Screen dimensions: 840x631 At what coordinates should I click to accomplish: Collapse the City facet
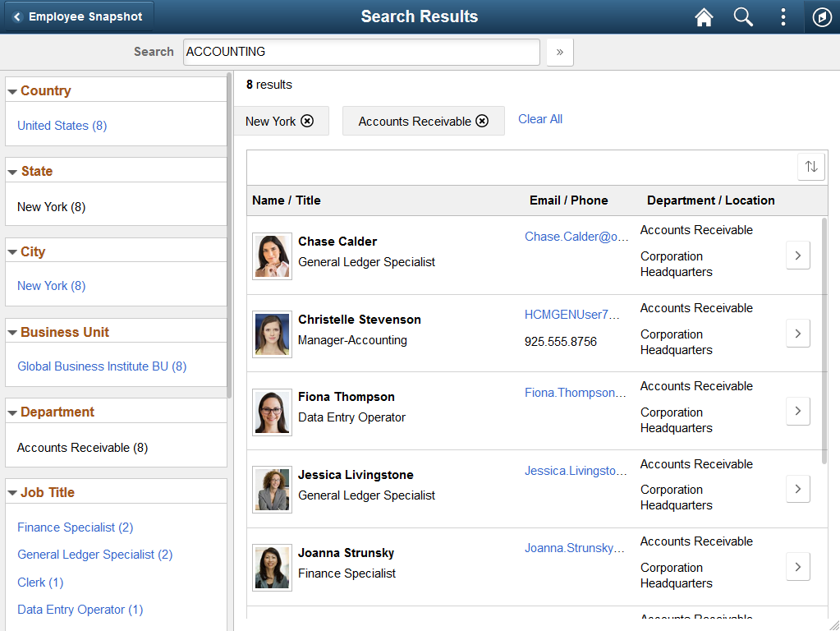tap(13, 252)
